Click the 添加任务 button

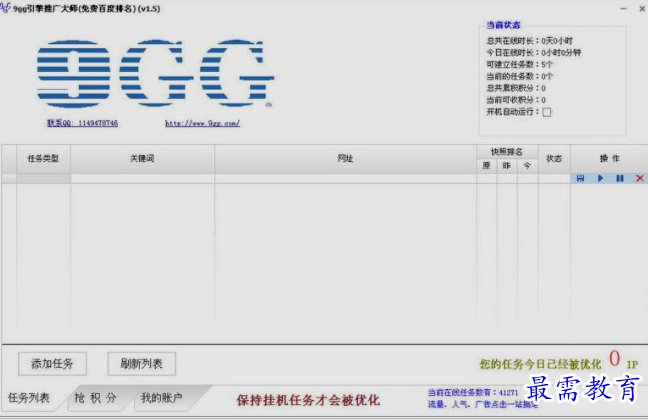pos(52,364)
